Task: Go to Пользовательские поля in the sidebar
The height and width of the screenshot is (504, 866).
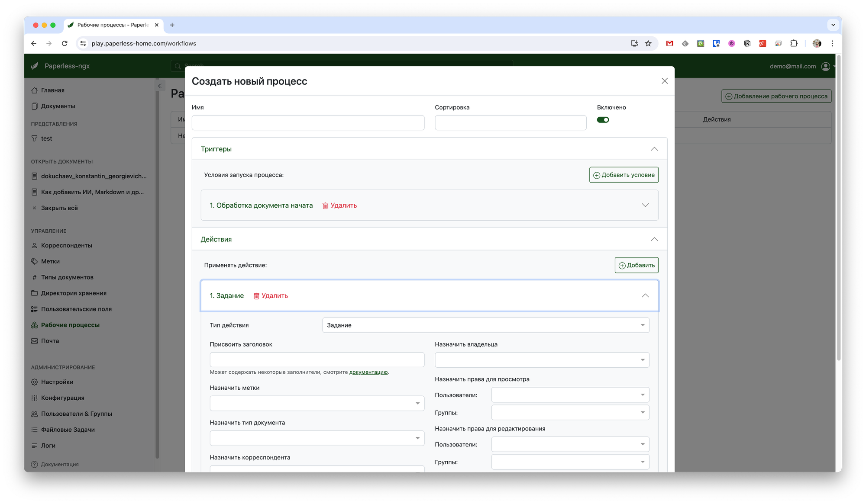Action: coord(76,309)
